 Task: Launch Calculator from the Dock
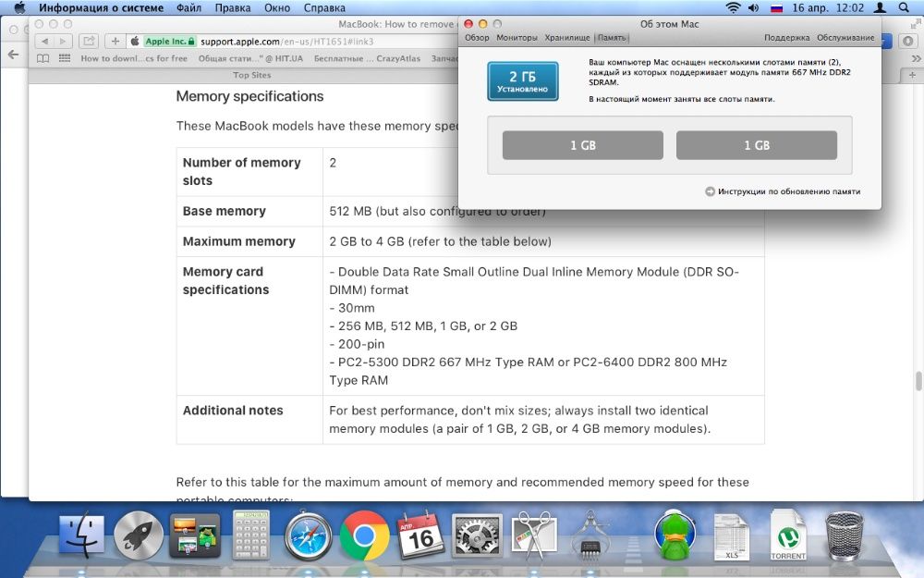click(x=251, y=535)
